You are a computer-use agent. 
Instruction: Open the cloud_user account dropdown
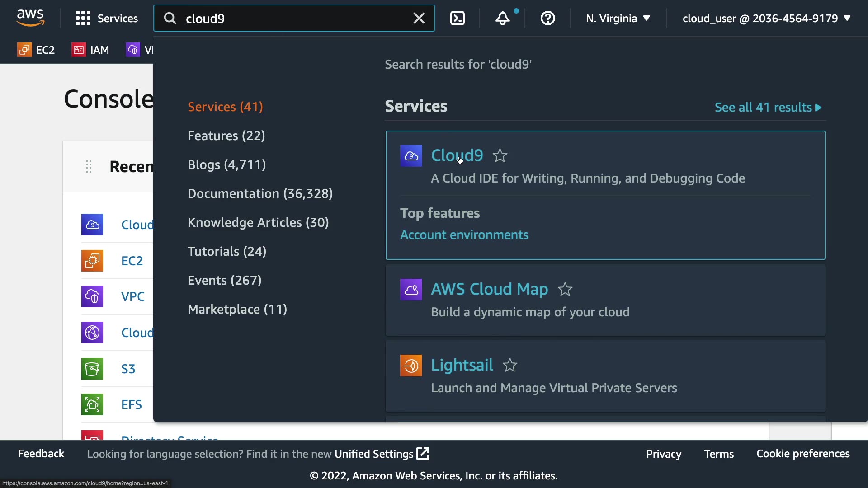(766, 19)
